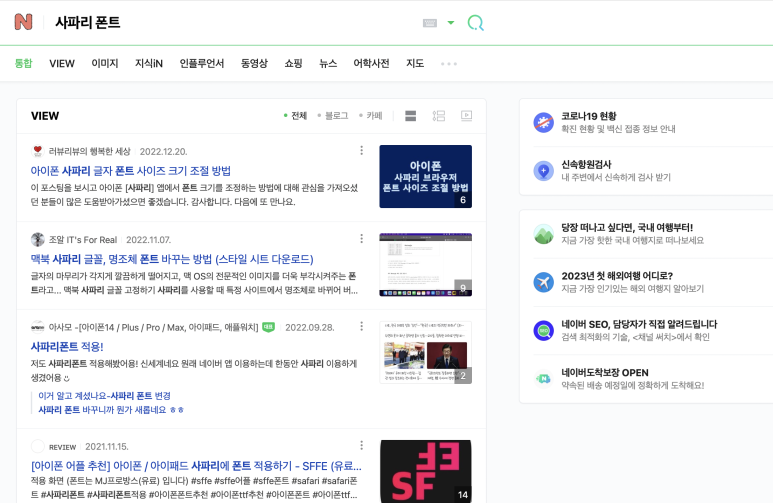Click the Naver N logo
Screen dimensions: 773x503
coord(23,22)
